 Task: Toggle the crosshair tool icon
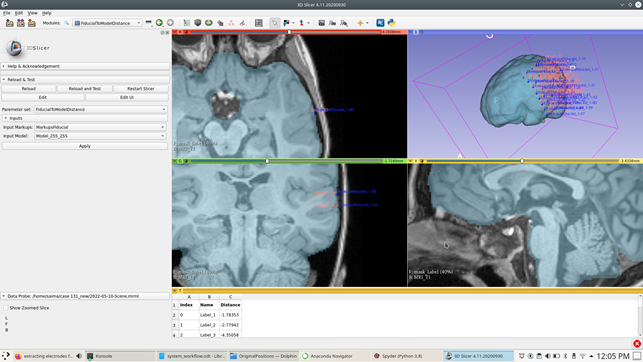click(x=360, y=23)
